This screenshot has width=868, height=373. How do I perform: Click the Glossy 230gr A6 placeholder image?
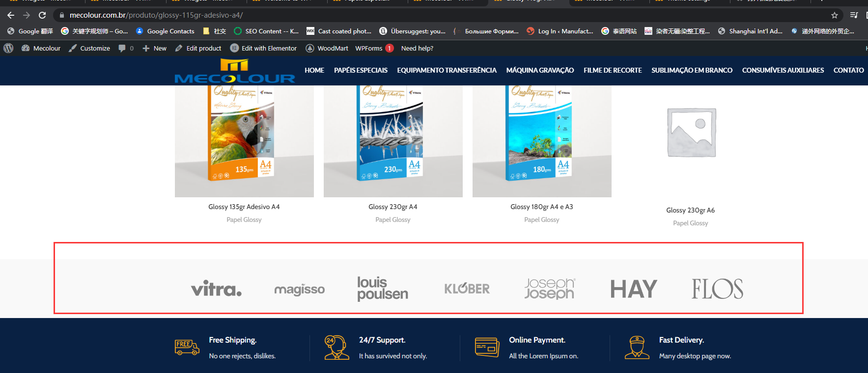tap(692, 133)
